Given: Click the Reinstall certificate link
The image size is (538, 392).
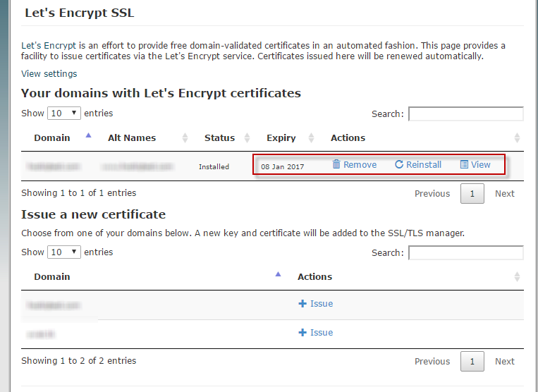Looking at the screenshot, I should [418, 164].
